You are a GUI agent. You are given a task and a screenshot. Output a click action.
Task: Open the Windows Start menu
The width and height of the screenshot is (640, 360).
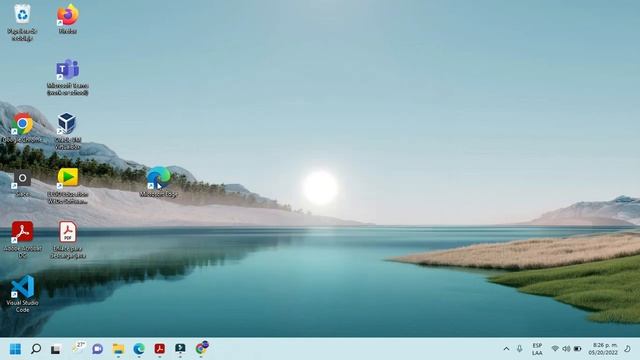[x=15, y=349]
